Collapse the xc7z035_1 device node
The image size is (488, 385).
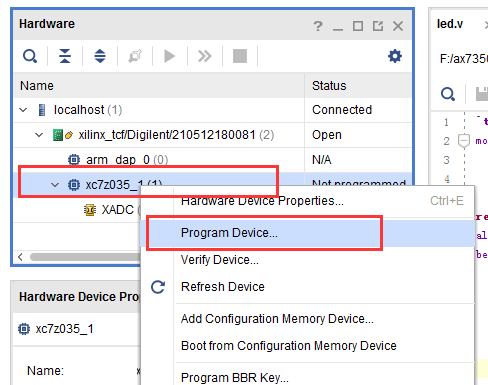click(x=55, y=185)
